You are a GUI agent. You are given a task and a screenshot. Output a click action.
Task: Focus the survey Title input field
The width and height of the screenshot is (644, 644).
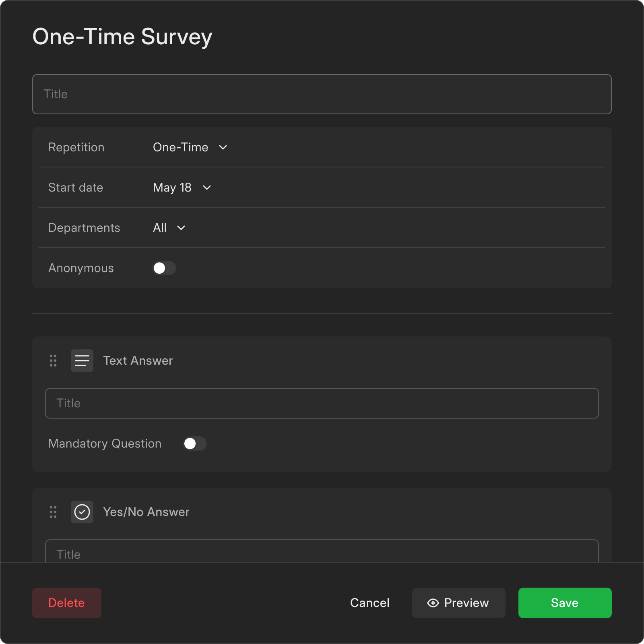pos(322,94)
